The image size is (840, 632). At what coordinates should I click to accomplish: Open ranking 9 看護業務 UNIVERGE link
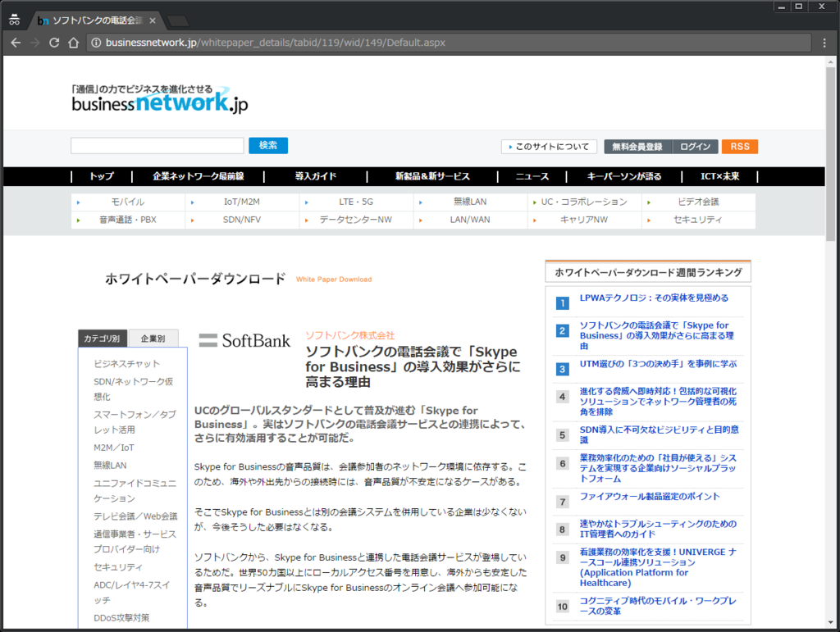coord(659,567)
